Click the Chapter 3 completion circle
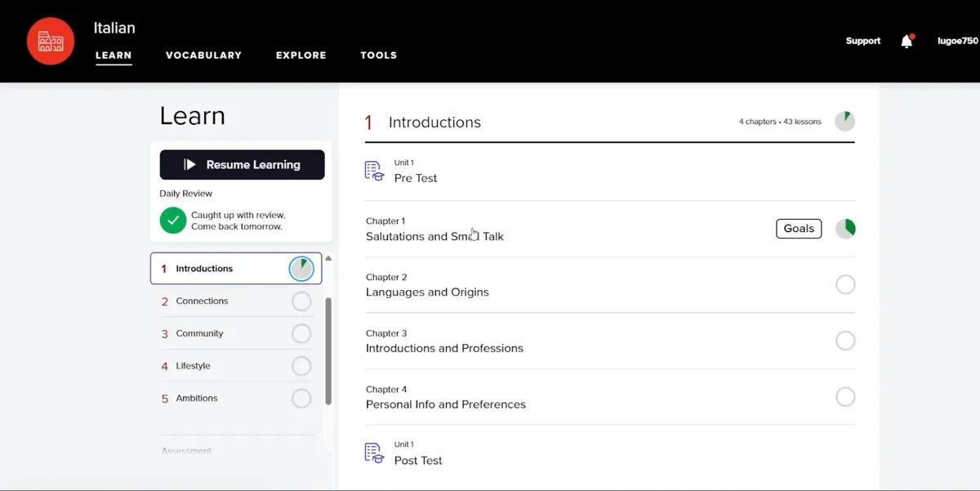 [x=845, y=341]
